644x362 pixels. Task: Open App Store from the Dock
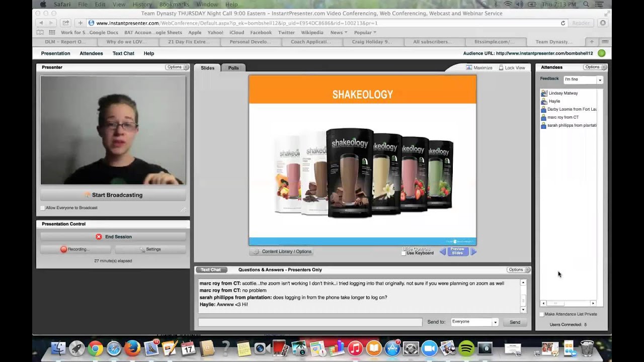point(392,348)
